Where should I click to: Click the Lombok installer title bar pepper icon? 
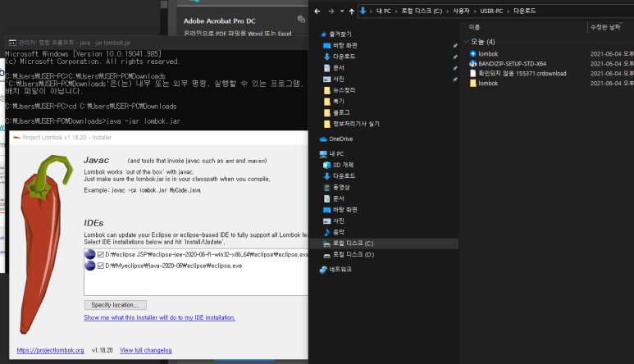click(x=16, y=138)
